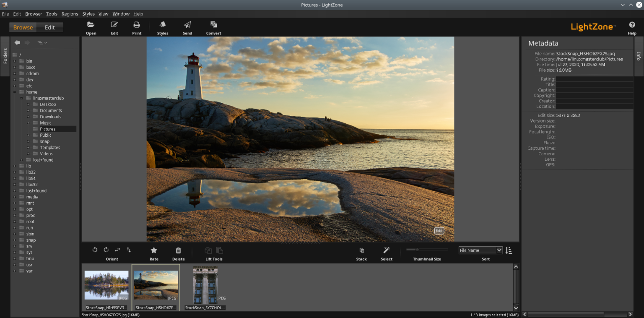
Task: Open the Tools menu
Action: click(52, 14)
